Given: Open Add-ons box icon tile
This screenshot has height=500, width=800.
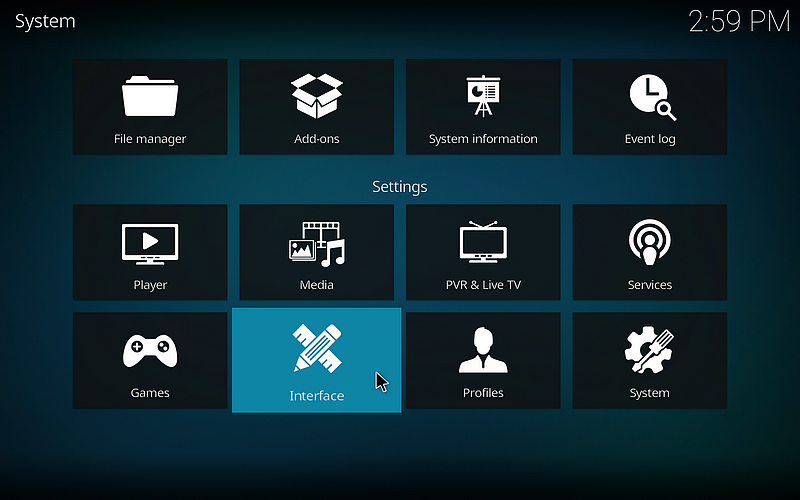Looking at the screenshot, I should pos(316,107).
